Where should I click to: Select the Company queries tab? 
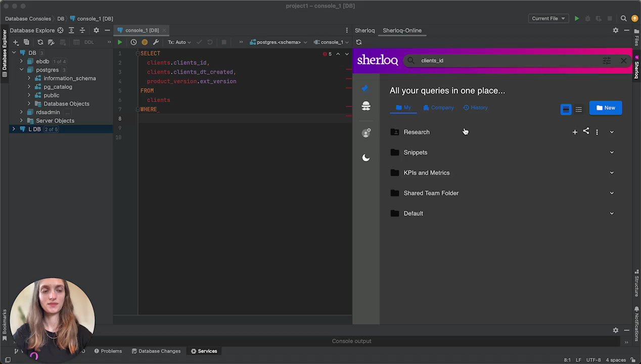pyautogui.click(x=438, y=108)
